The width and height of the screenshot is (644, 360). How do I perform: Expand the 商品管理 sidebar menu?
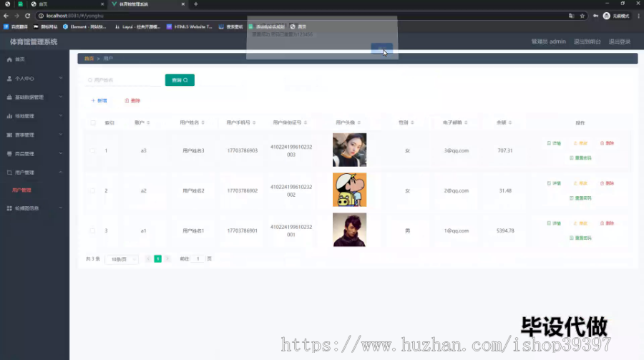pos(61,153)
